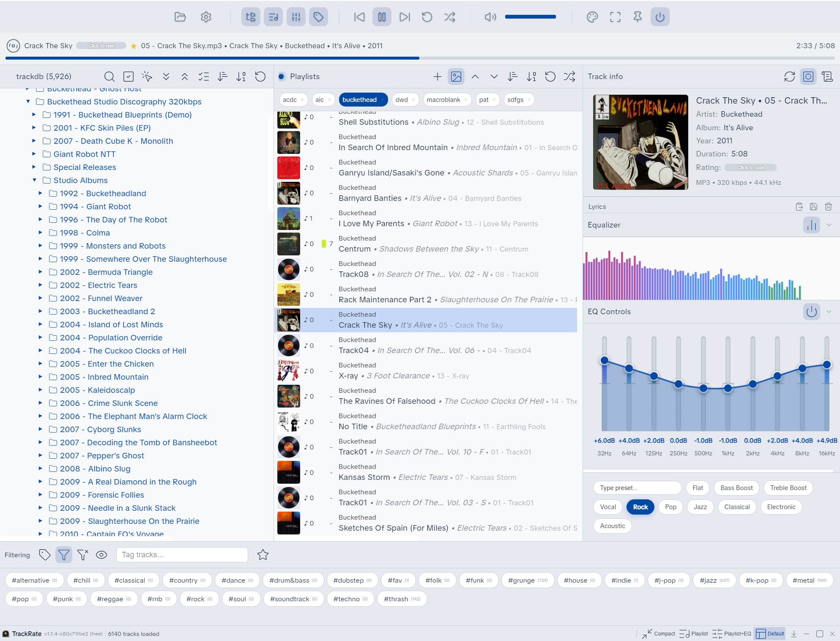Viewport: 840px width, 641px height.
Task: Shuffle the playlist order
Action: 569,77
